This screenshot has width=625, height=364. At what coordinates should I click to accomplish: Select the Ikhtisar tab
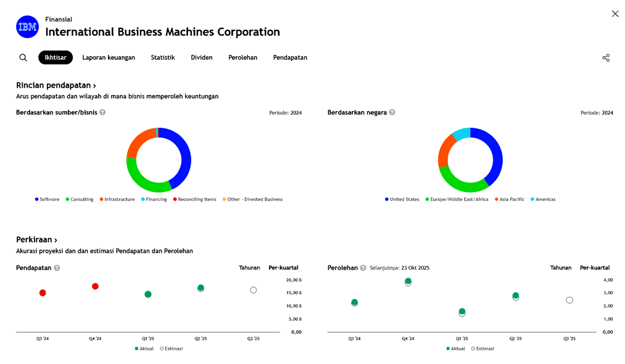pos(56,57)
